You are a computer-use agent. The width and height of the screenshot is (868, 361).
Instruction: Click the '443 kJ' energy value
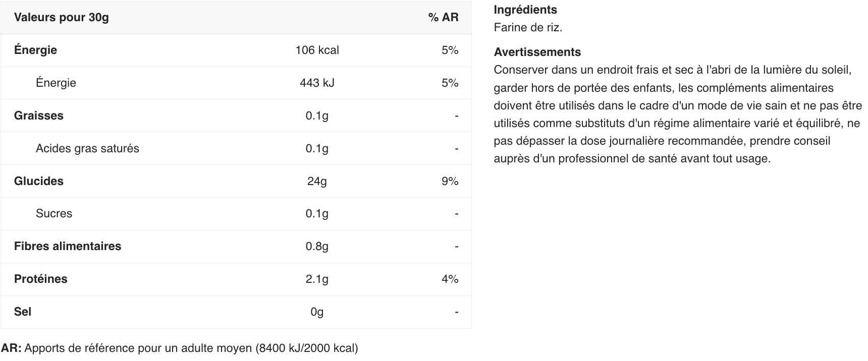[317, 83]
